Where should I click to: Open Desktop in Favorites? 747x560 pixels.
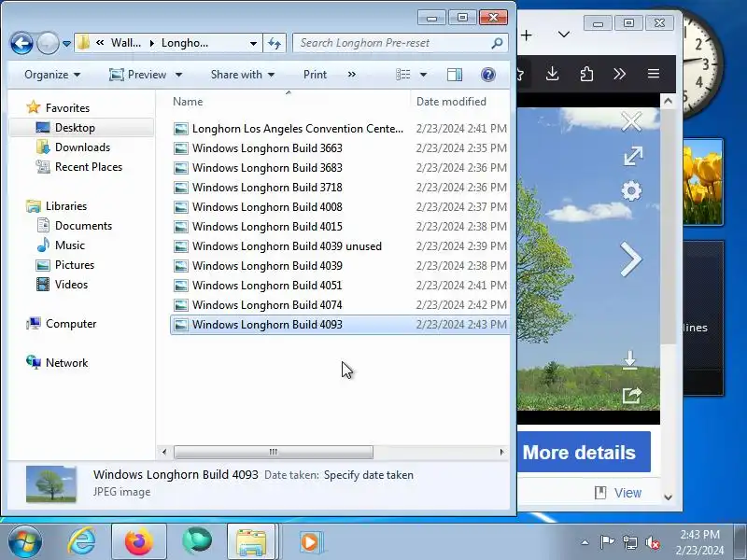[x=75, y=128]
